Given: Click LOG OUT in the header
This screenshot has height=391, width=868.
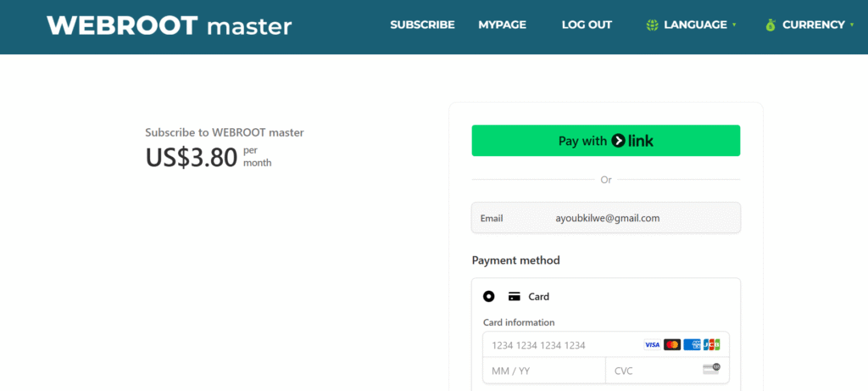Looking at the screenshot, I should coord(587,25).
